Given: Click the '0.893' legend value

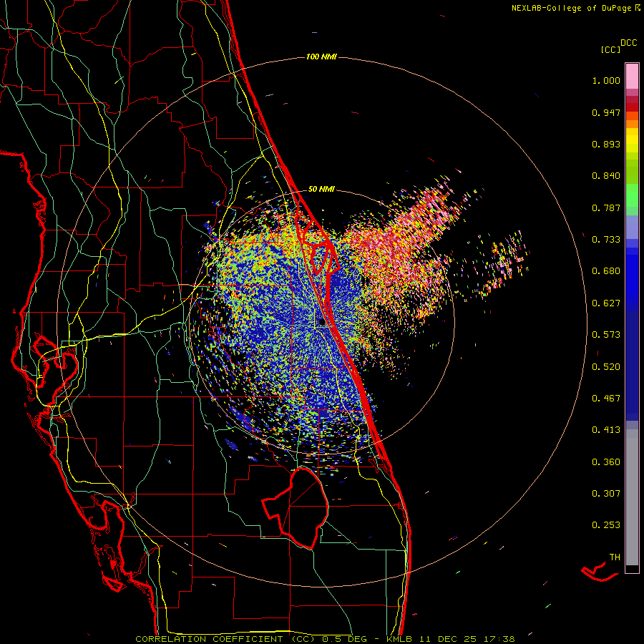Looking at the screenshot, I should point(606,144).
